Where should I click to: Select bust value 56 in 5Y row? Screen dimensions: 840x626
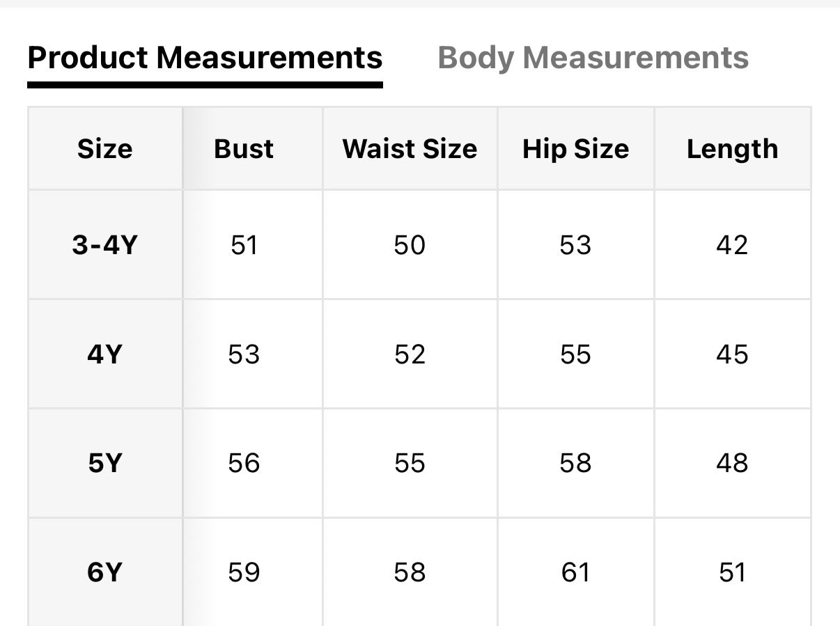(244, 463)
